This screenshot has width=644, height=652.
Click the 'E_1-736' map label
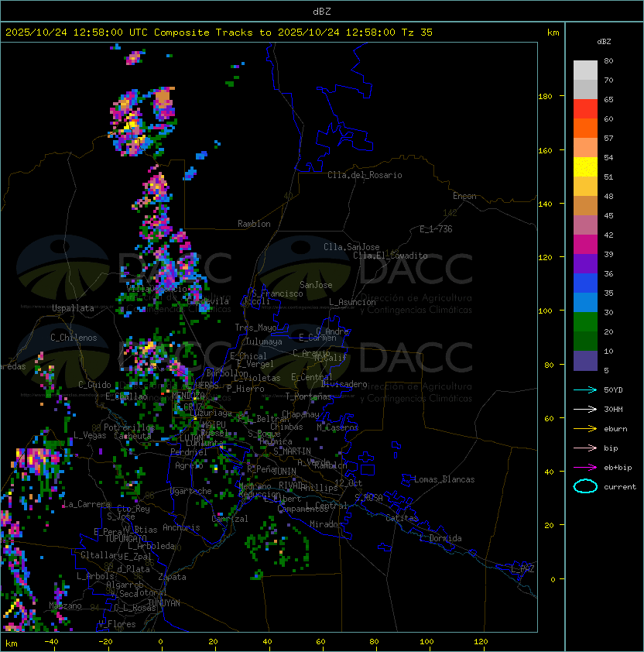436,229
